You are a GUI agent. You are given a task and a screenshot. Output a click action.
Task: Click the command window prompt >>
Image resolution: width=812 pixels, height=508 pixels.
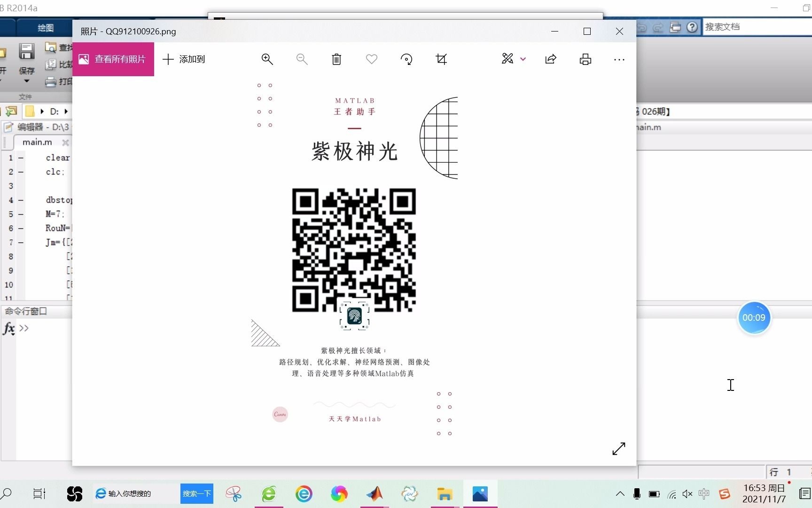coord(24,328)
